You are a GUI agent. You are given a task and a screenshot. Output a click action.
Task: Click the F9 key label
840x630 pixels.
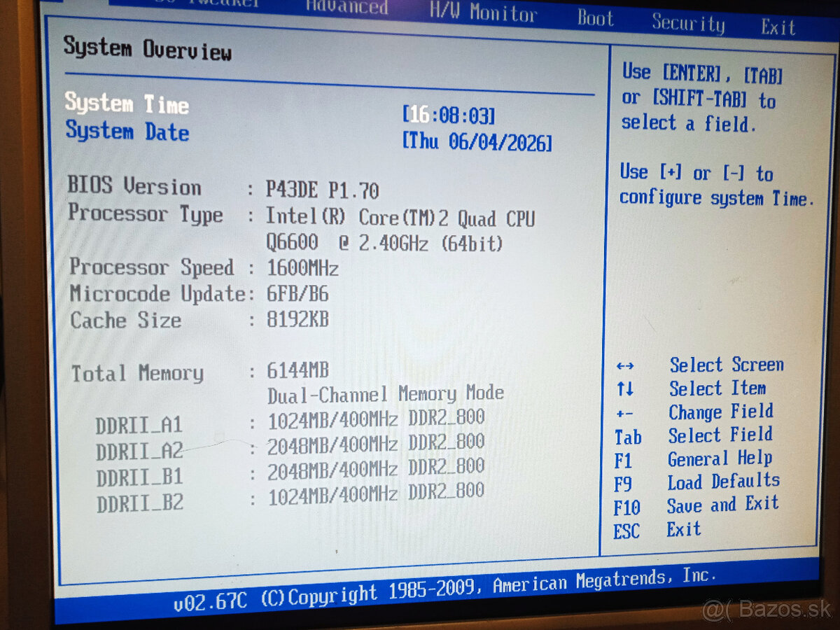(x=623, y=484)
